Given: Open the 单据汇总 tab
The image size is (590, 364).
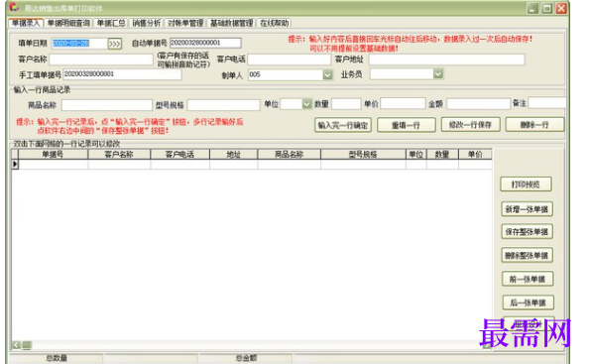Looking at the screenshot, I should click(111, 23).
